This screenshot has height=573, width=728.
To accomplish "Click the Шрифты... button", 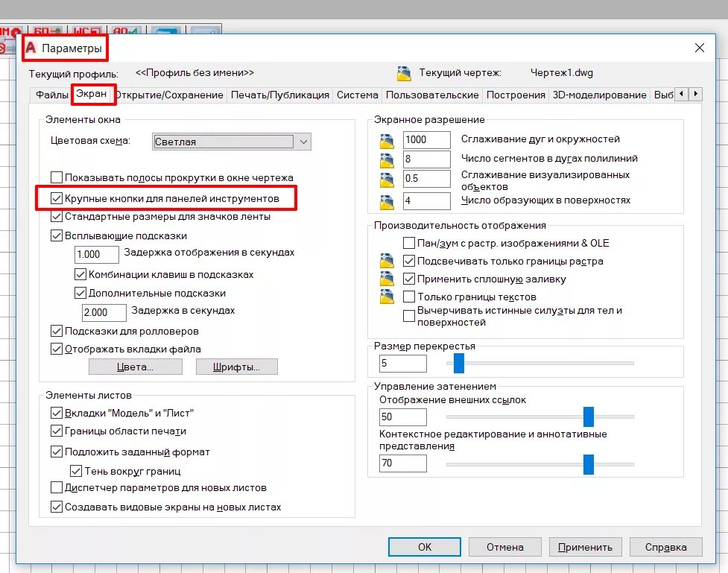I will [x=236, y=367].
